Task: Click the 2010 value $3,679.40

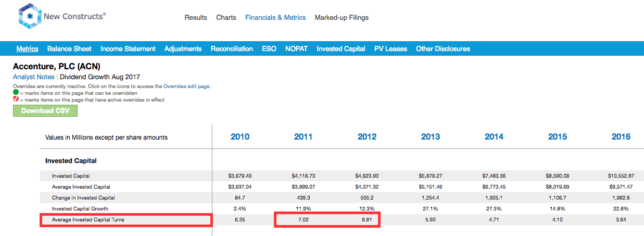Action: coord(239,176)
